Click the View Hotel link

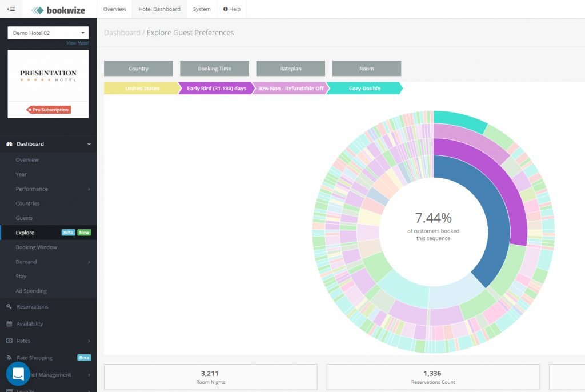click(77, 42)
